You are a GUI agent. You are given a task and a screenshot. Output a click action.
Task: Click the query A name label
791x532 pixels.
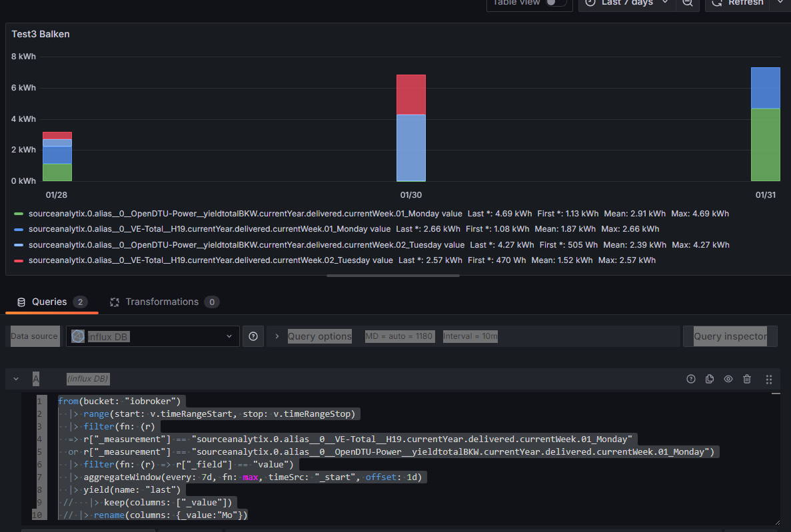[x=36, y=380]
